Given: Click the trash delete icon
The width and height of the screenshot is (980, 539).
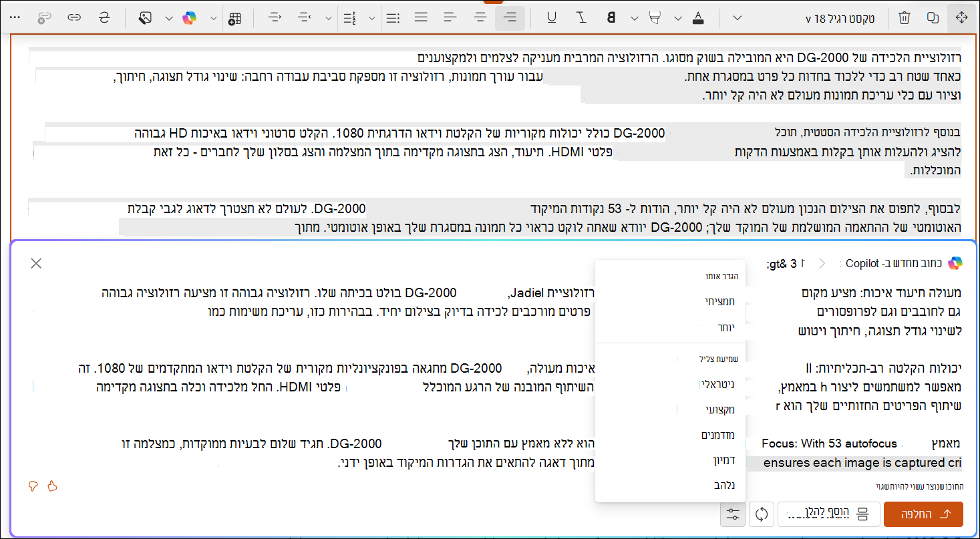Looking at the screenshot, I should click(904, 18).
